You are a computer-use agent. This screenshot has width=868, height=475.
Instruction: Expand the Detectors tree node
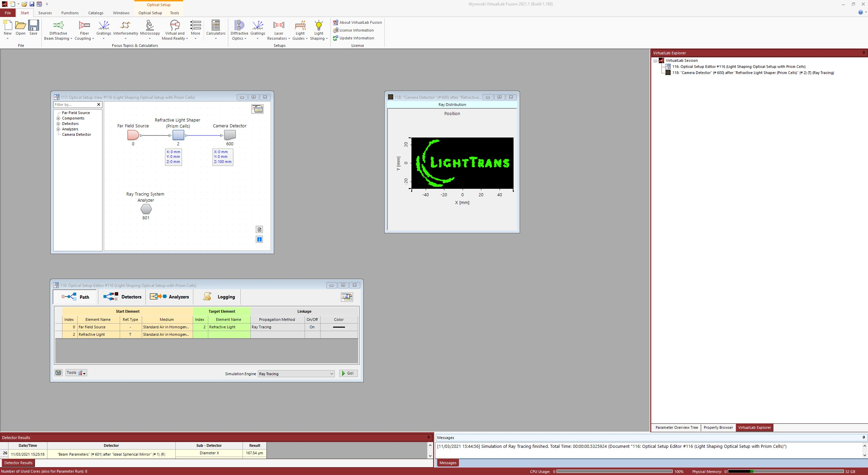click(58, 124)
